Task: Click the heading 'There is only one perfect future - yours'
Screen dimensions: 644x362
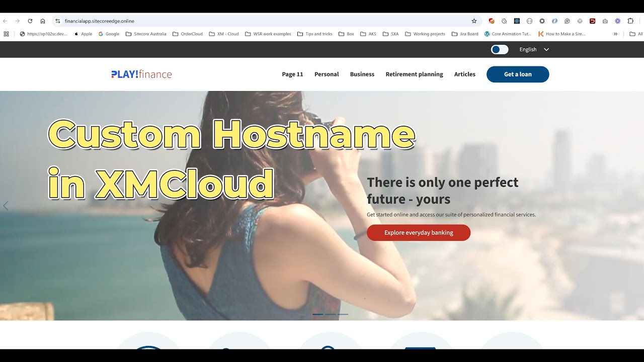Action: tap(442, 191)
